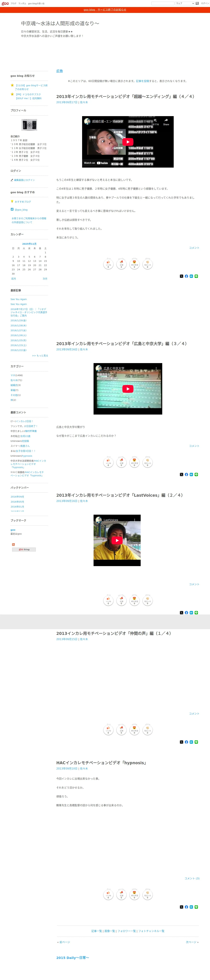Click いいね reaction on the hypnosis post
Image resolution: width=210 pixels, height=980 pixels.
(x=108, y=895)
